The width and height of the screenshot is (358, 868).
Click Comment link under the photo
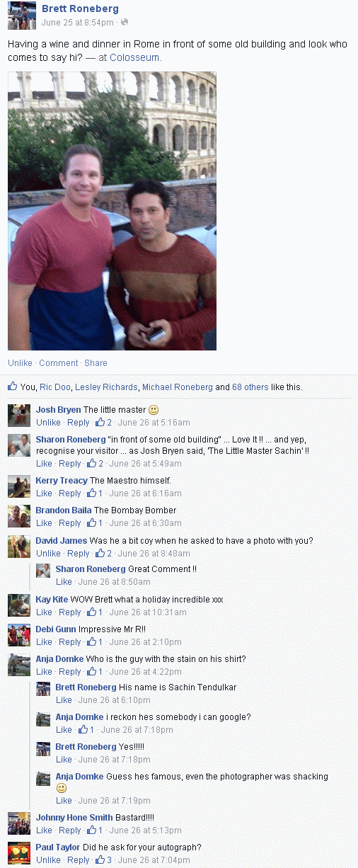[x=59, y=362]
